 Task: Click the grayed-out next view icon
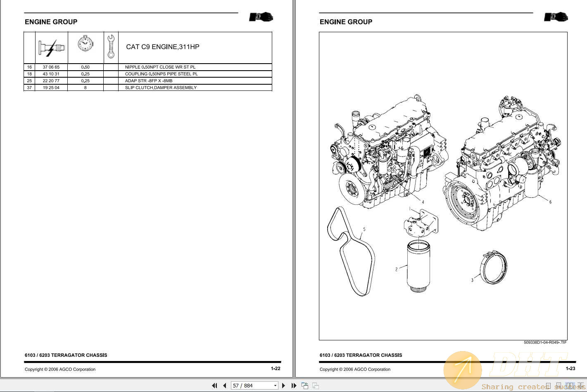[x=316, y=385]
